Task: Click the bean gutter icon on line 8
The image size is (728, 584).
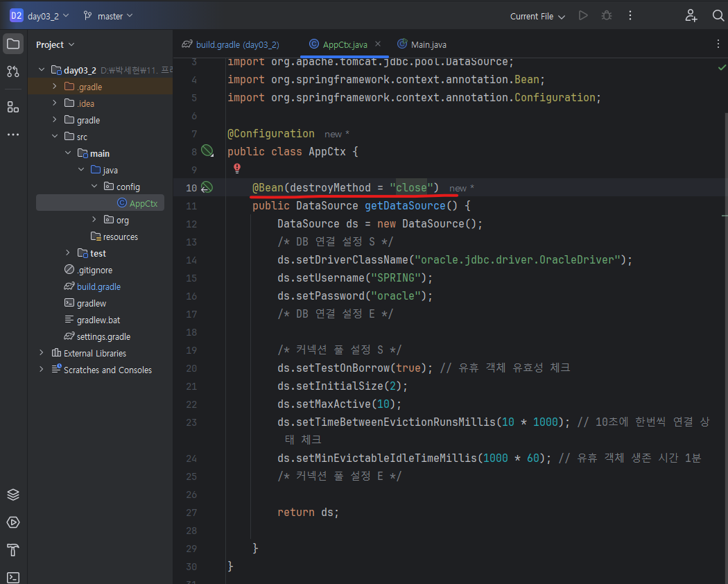Action: pos(207,151)
